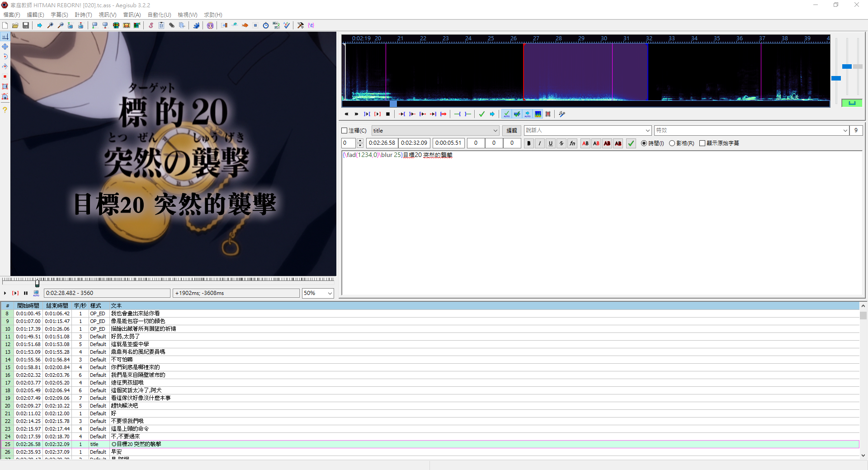Toggle the green vertical zoom-volume link button

tap(852, 103)
